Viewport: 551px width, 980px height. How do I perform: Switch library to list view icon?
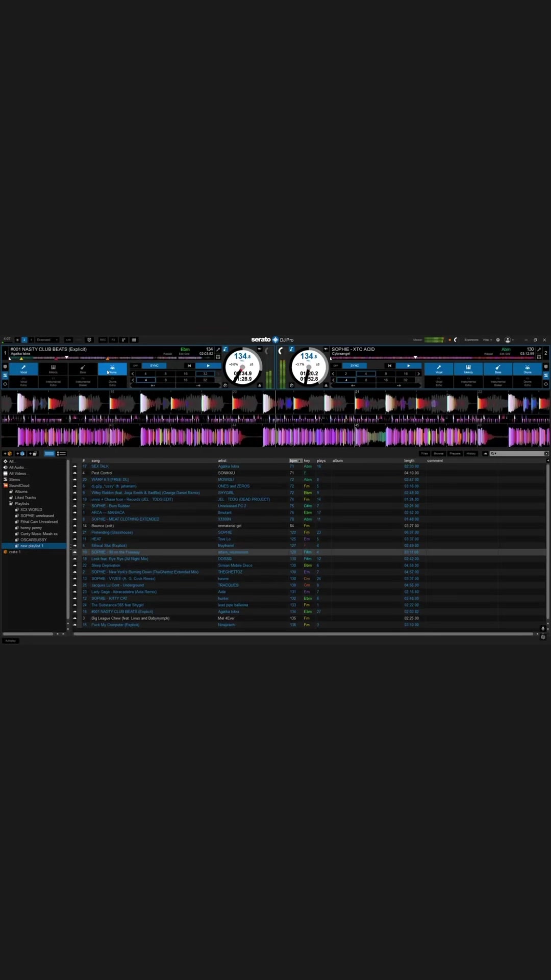[x=61, y=453]
